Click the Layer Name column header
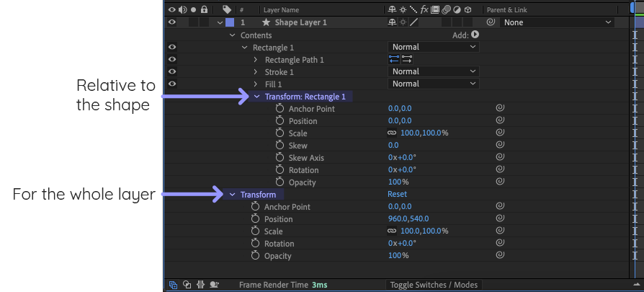The image size is (644, 292). 280,10
